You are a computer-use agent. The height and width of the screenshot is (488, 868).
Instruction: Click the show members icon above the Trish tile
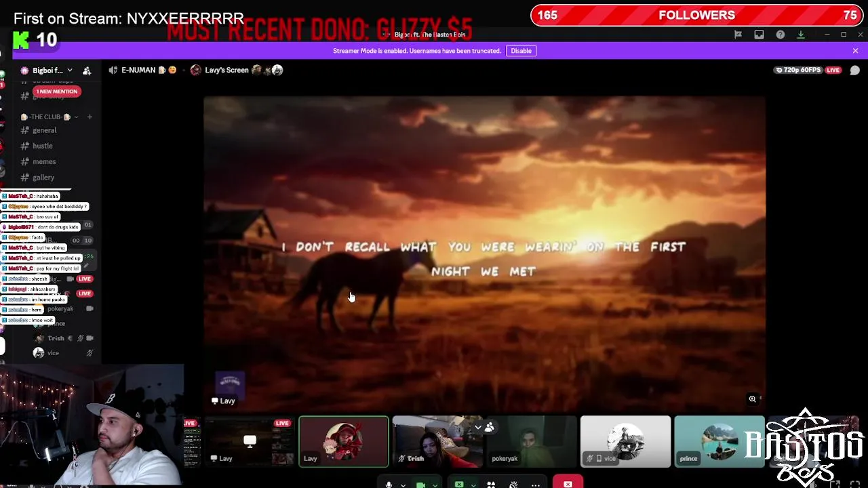490,427
